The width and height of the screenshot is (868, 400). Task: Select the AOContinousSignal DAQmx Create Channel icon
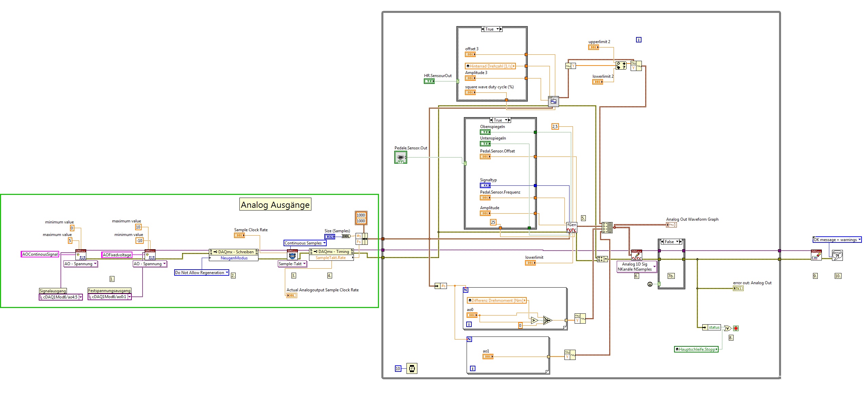[x=81, y=255]
